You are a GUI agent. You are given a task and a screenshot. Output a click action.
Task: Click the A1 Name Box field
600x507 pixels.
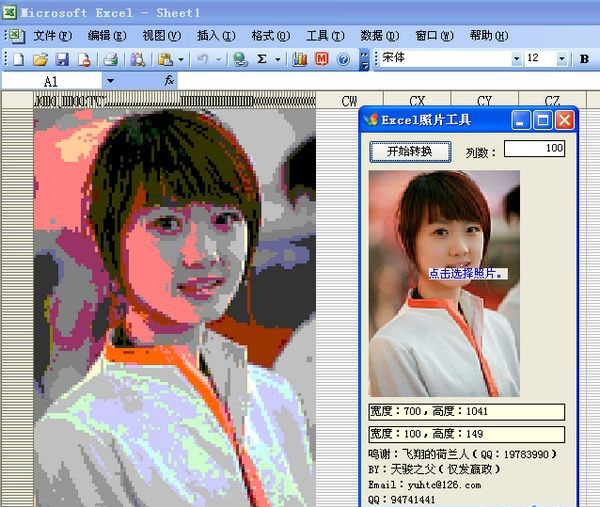tap(52, 81)
